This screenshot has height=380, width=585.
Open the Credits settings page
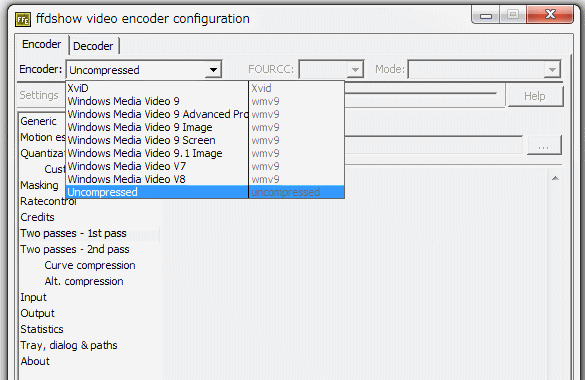(x=37, y=217)
